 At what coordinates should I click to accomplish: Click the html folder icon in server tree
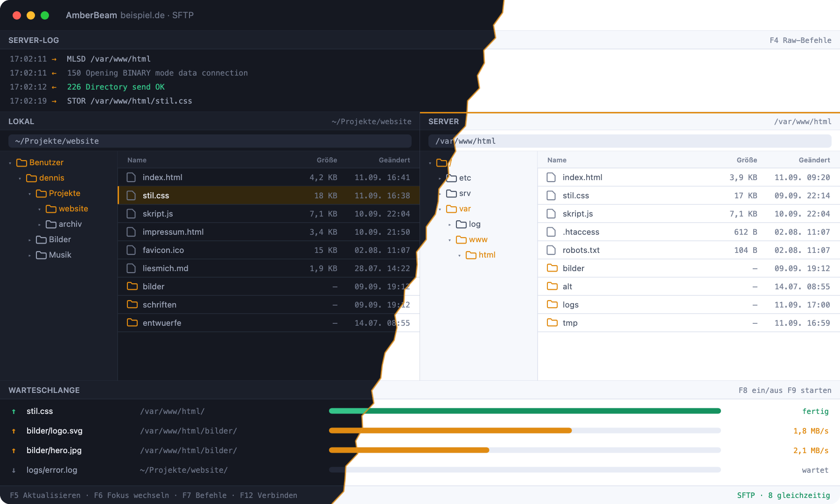pyautogui.click(x=471, y=255)
